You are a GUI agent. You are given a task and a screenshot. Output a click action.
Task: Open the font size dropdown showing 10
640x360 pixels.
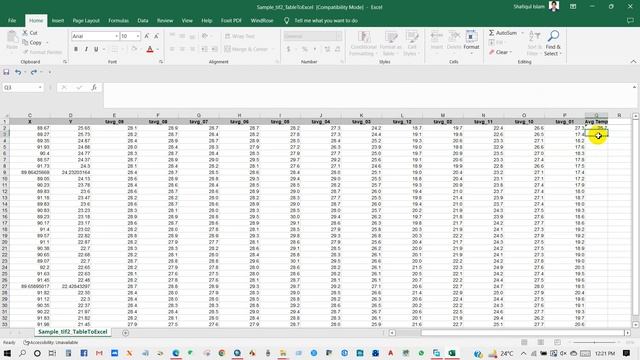click(138, 36)
